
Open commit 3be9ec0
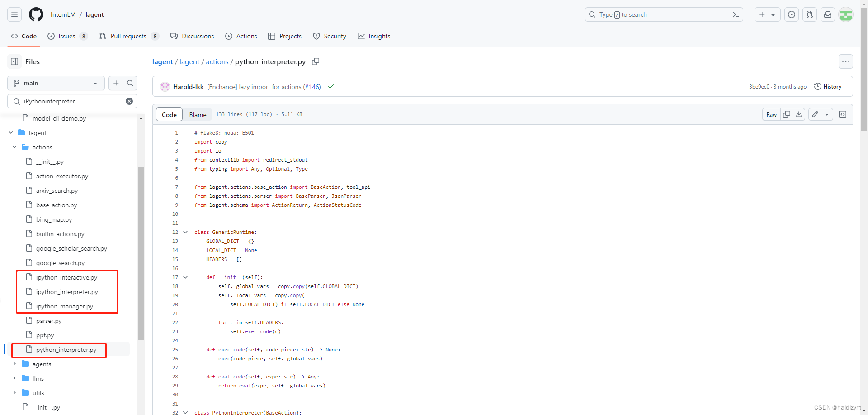tap(759, 87)
